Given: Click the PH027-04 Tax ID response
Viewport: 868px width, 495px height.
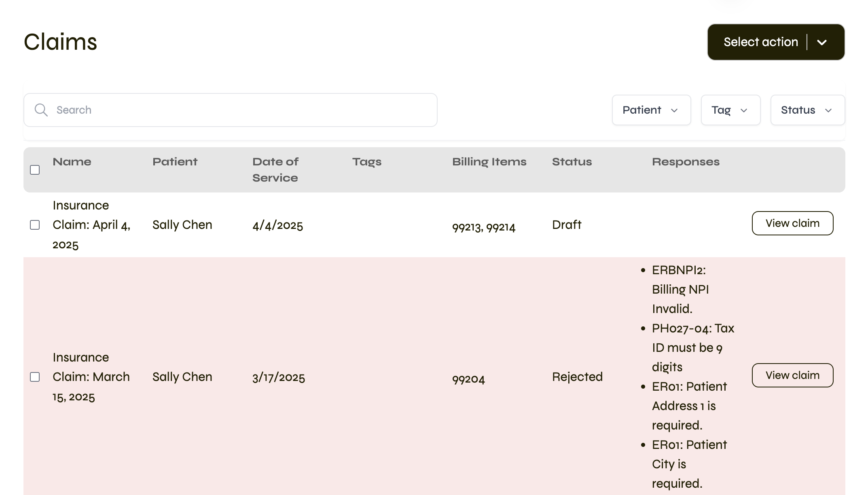Looking at the screenshot, I should 693,348.
